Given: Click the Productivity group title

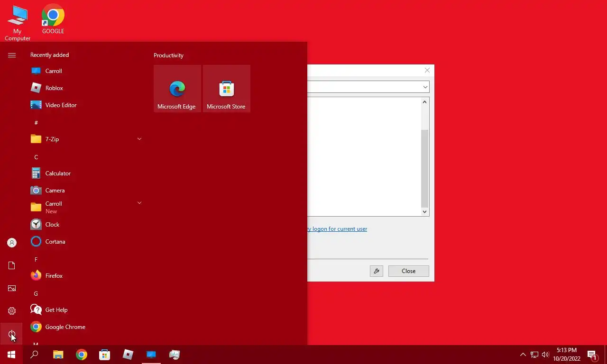Looking at the screenshot, I should (168, 55).
